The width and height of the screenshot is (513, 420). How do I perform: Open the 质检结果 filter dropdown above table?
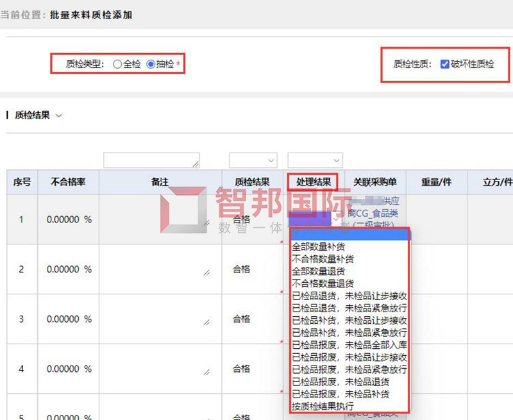[253, 160]
